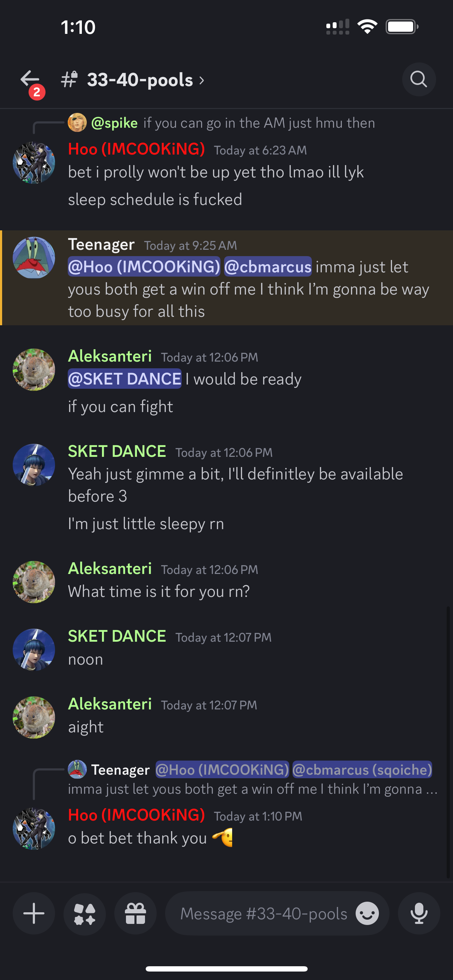Expand the 33-40-pools channel details chevron
The height and width of the screenshot is (980, 453).
coord(201,80)
